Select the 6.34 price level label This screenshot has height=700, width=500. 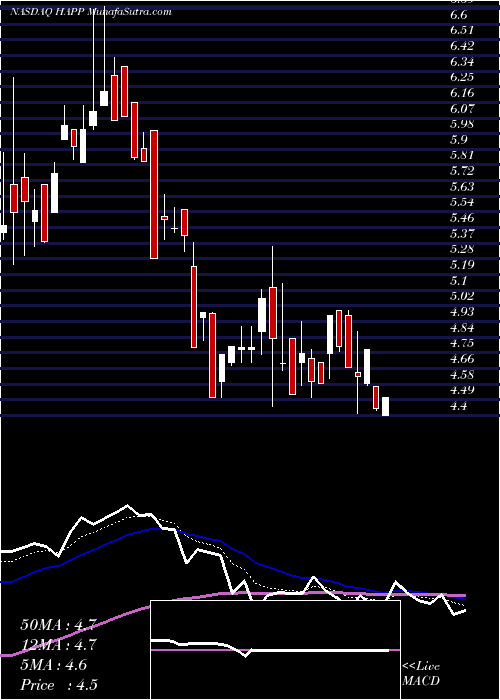462,62
